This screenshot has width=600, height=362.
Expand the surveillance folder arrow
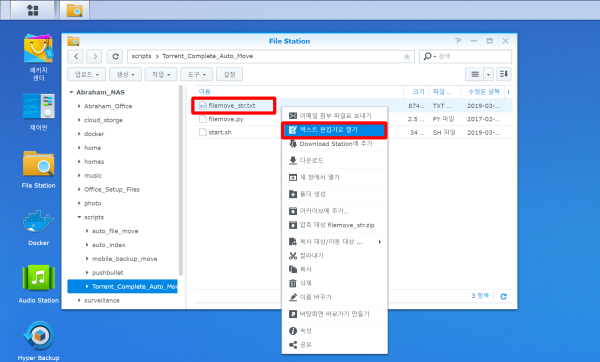[79, 300]
